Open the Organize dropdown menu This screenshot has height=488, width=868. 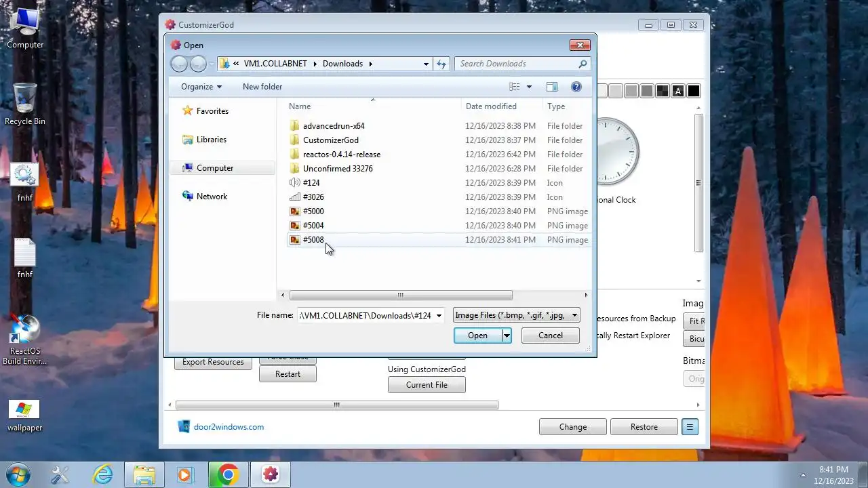click(x=201, y=87)
